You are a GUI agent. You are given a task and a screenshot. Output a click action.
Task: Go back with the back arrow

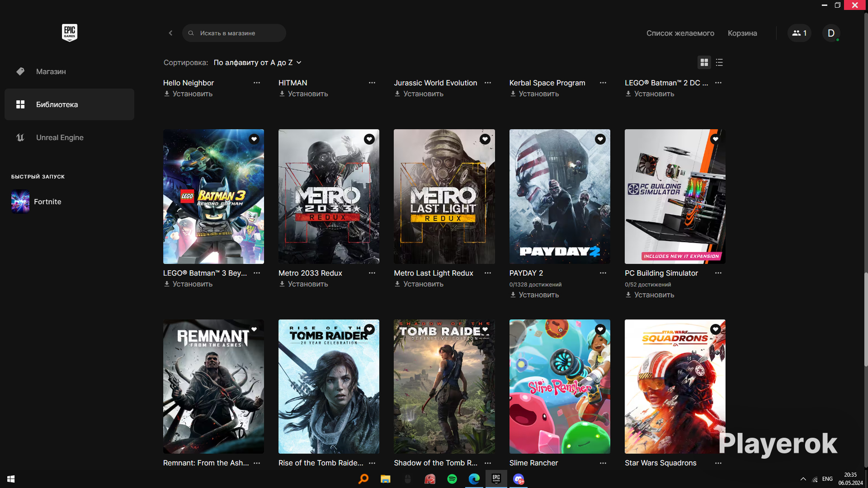pyautogui.click(x=170, y=33)
